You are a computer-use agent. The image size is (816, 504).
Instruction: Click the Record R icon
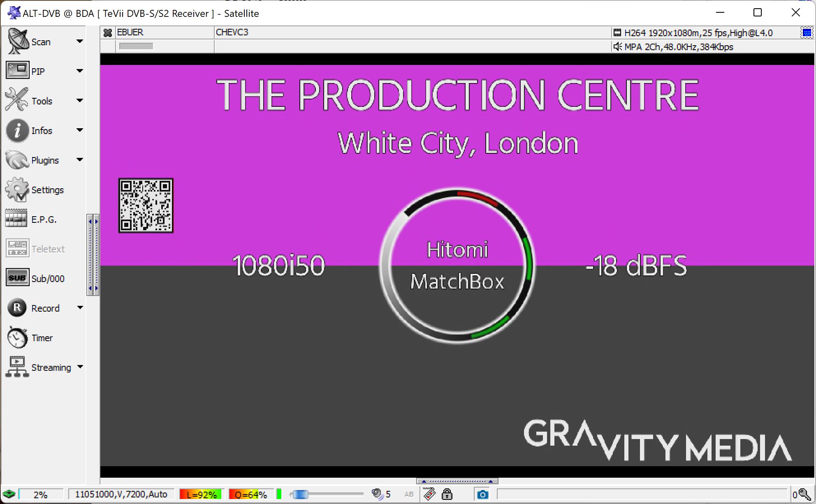pyautogui.click(x=17, y=307)
